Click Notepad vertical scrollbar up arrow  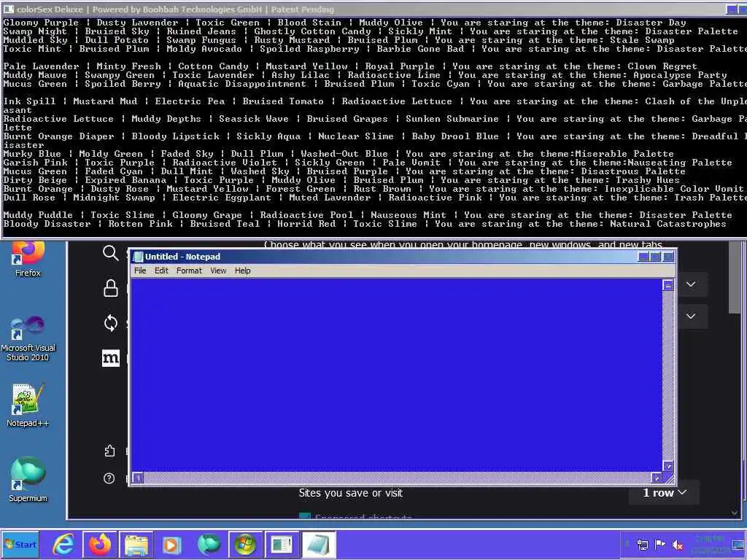[x=668, y=285]
